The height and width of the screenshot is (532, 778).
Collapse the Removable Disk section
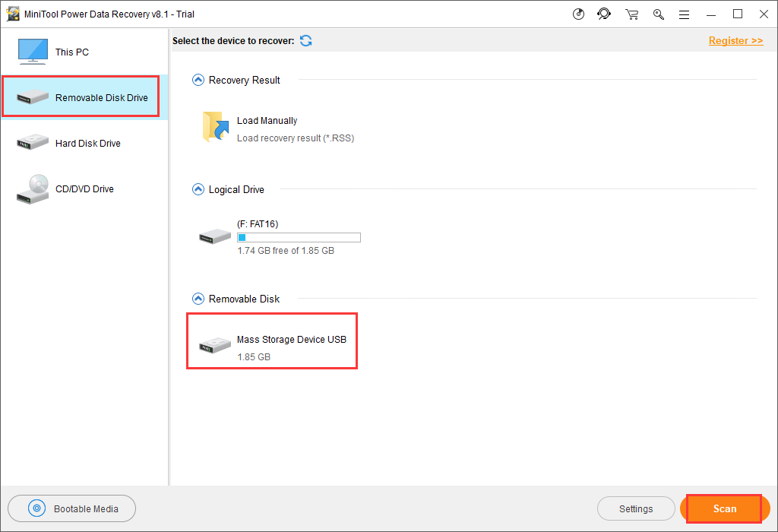click(x=198, y=299)
